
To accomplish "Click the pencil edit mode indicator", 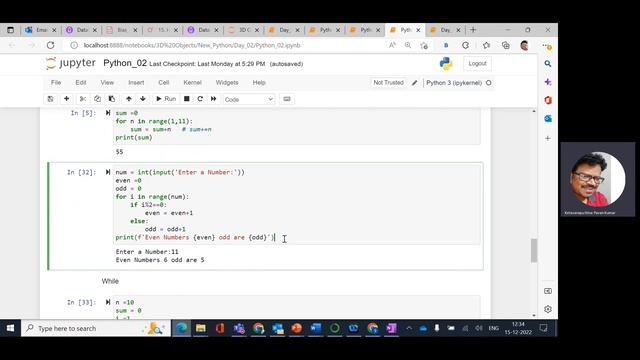I will click(415, 83).
